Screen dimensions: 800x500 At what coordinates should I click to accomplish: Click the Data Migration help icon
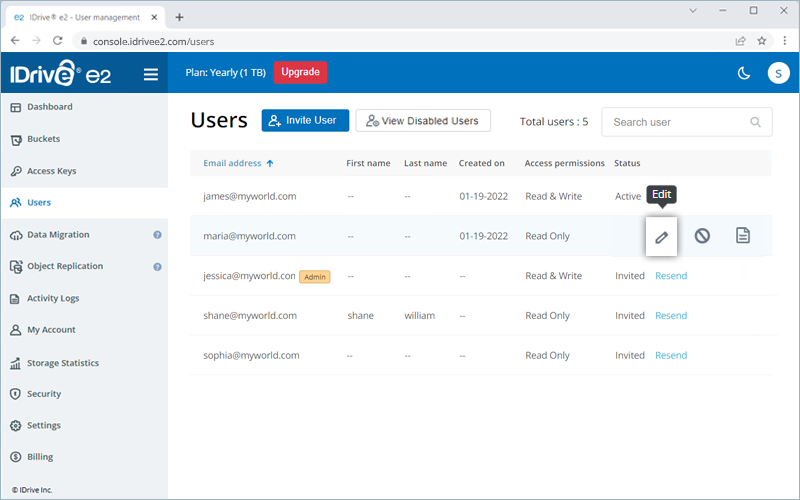point(157,235)
